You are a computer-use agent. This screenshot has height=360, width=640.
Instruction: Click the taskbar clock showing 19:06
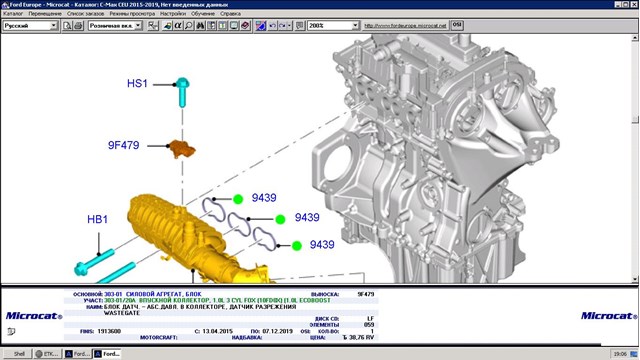pyautogui.click(x=620, y=354)
